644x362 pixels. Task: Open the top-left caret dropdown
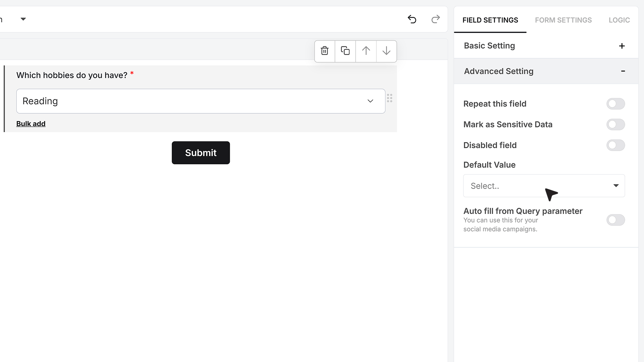point(23,19)
